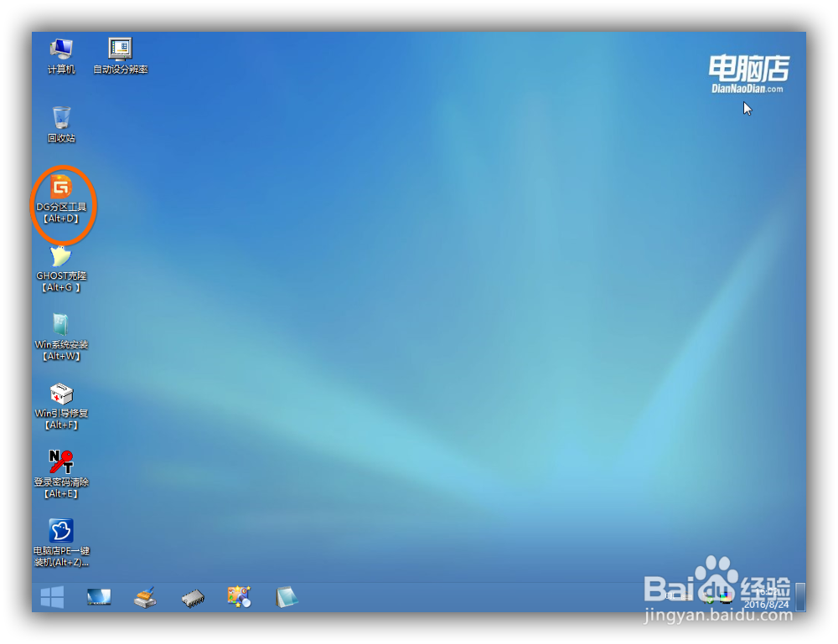Open the brush-and-drive taskbar icon

(x=145, y=597)
